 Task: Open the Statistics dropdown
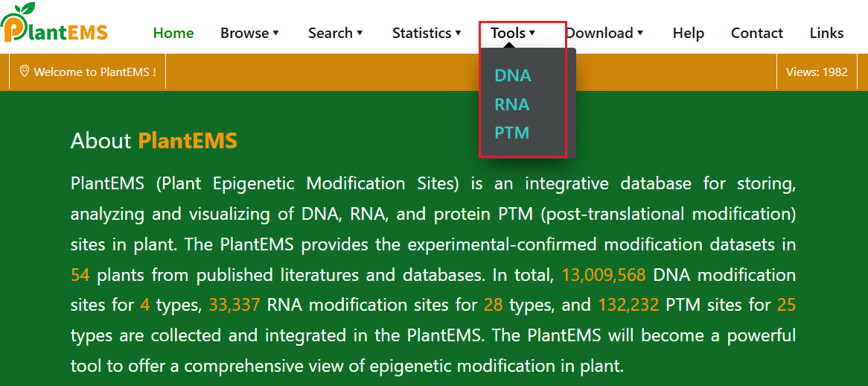(427, 34)
